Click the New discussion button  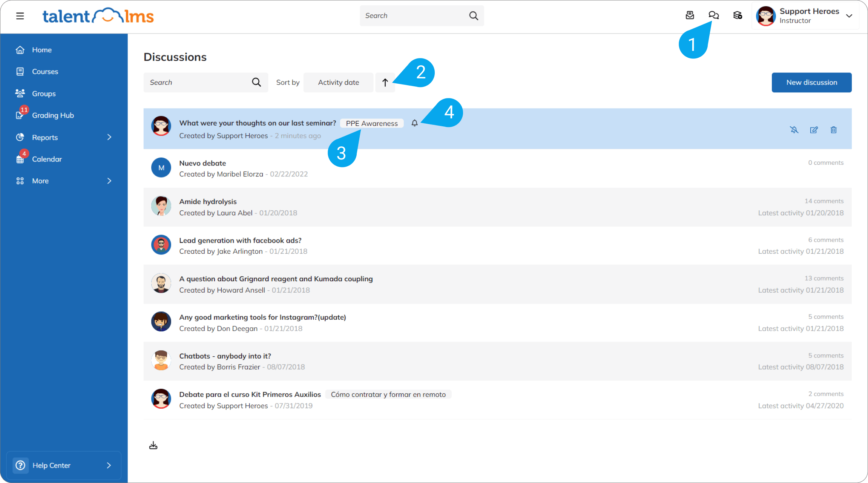(x=811, y=82)
